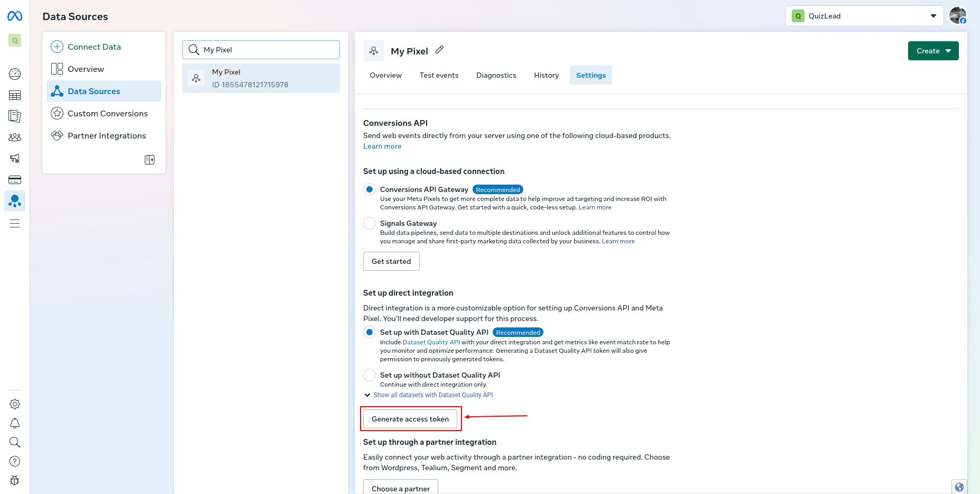
Task: Open the help question mark icon
Action: pos(15,461)
